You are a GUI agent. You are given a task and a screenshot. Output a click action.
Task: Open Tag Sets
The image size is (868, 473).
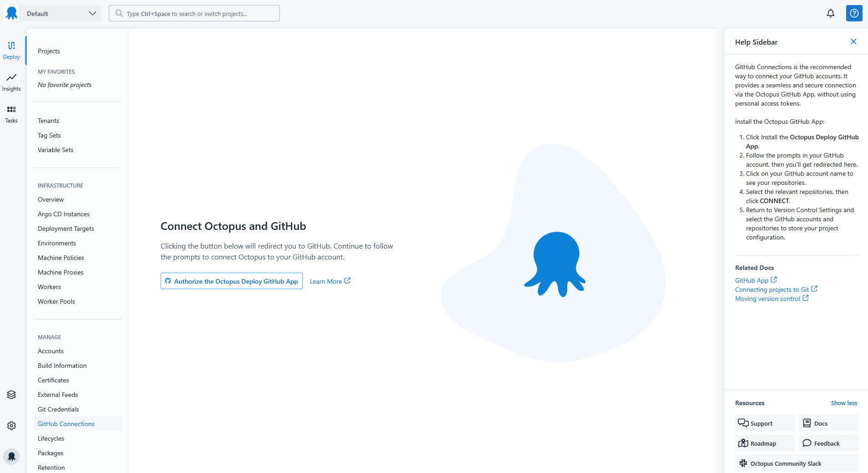[x=49, y=135]
